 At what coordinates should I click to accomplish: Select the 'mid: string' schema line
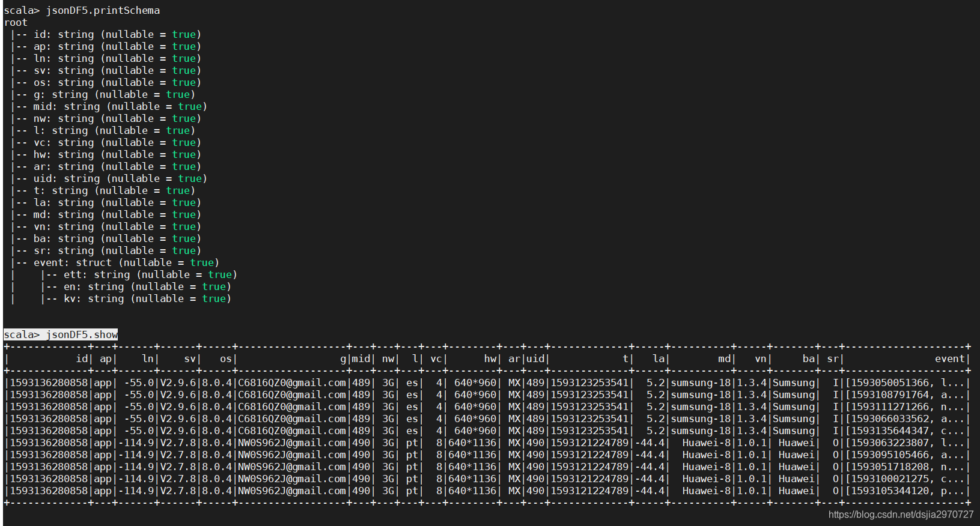pos(108,106)
